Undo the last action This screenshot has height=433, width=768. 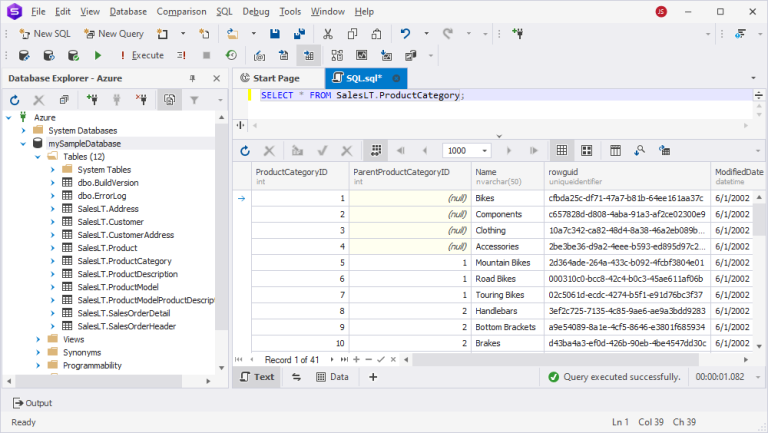point(405,34)
